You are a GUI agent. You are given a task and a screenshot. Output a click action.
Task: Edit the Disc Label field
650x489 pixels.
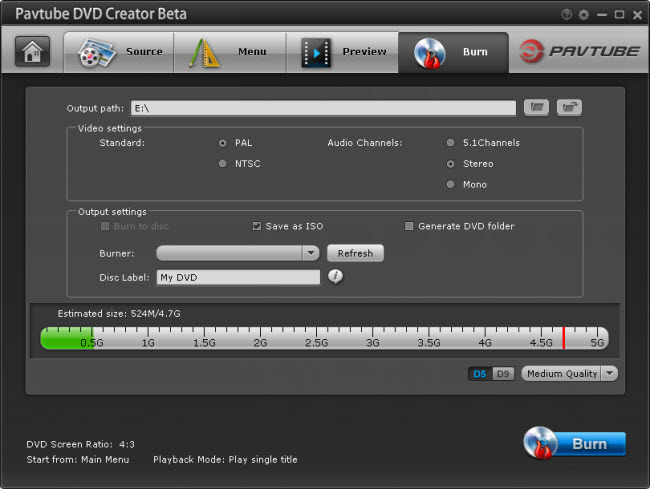(238, 277)
